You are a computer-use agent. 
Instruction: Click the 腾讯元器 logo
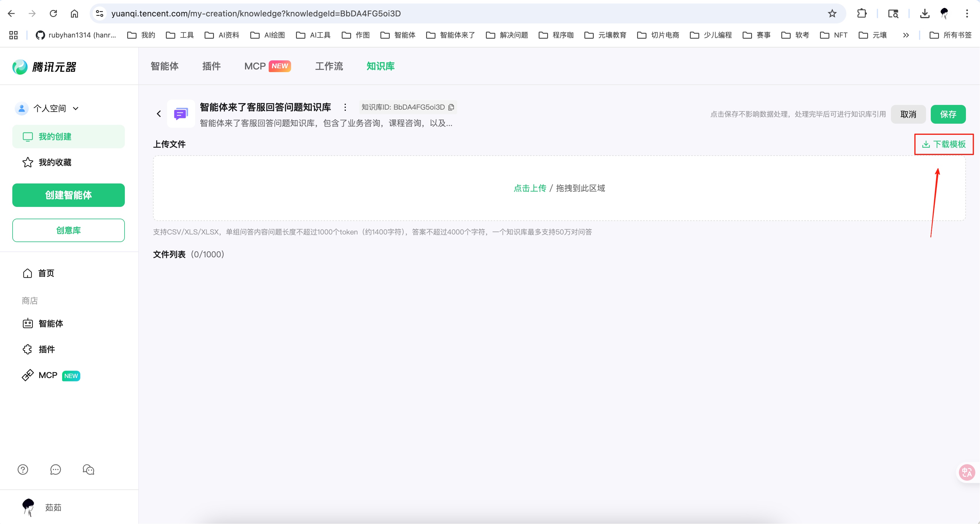pyautogui.click(x=44, y=67)
